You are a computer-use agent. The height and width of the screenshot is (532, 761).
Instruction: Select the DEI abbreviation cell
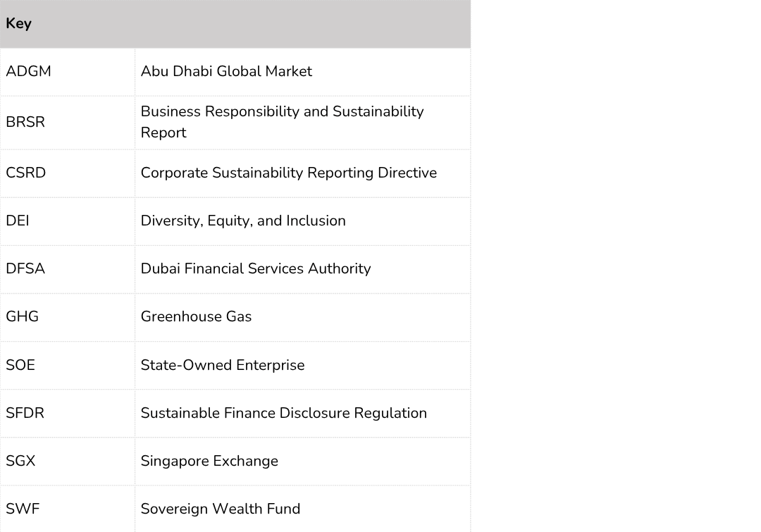point(68,221)
